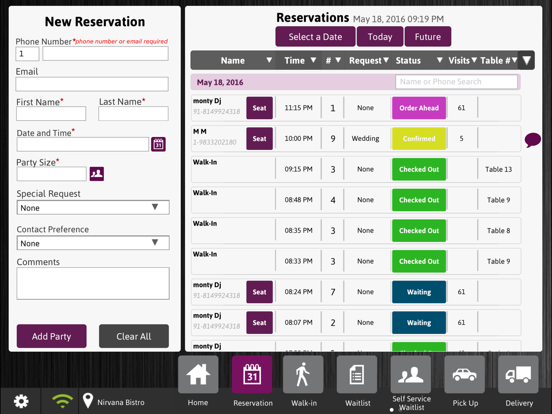552x414 pixels.
Task: Open the Self Service Waitlist icon
Action: click(x=411, y=375)
